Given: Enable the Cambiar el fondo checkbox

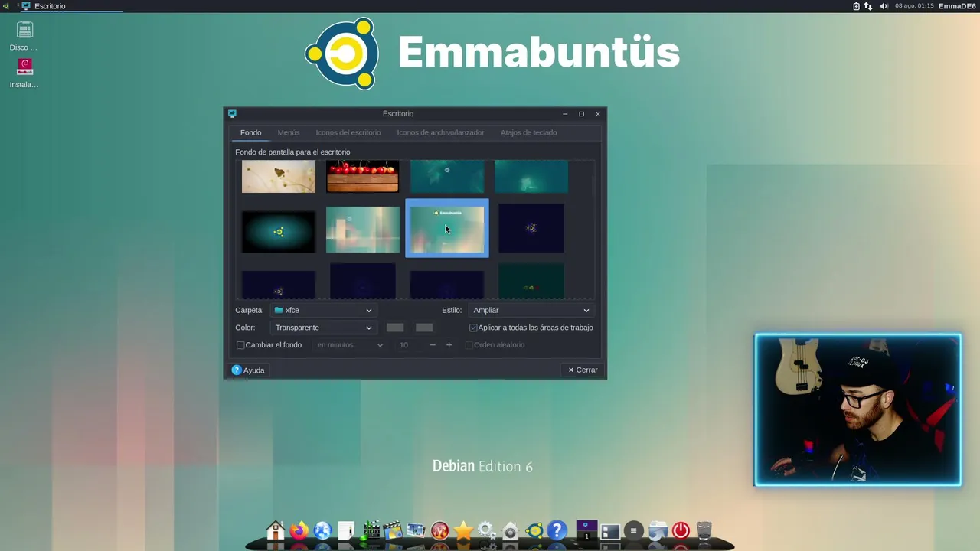Looking at the screenshot, I should click(x=240, y=345).
